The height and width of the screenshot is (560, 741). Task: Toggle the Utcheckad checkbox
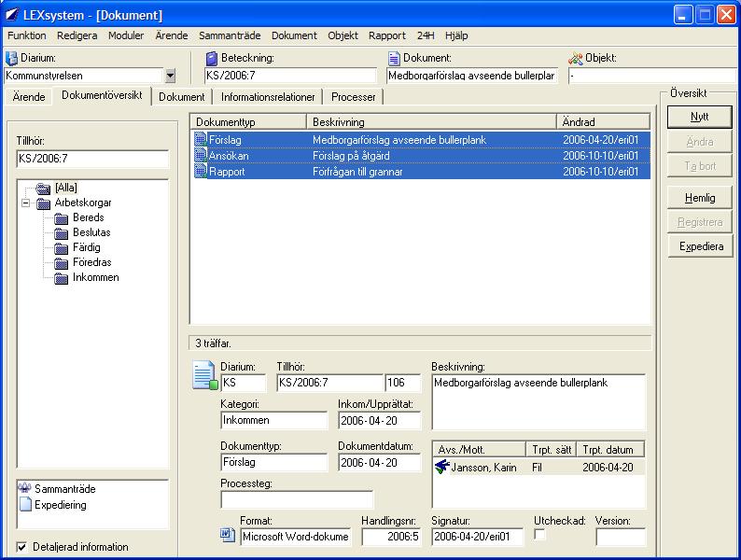[539, 535]
